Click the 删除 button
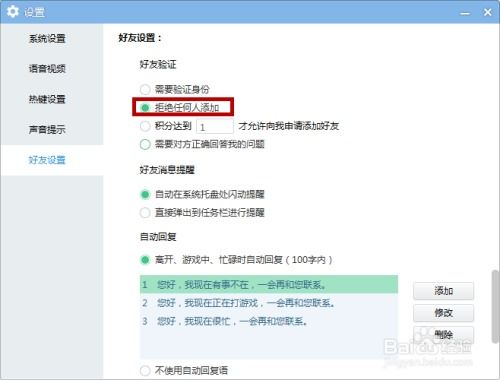Screen dimensions: 500x380 (443, 335)
